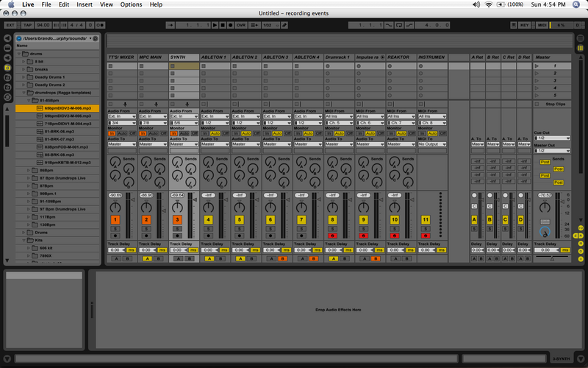Viewport: 588px width, 368px height.
Task: Collapse the Kits folder
Action: (x=24, y=240)
